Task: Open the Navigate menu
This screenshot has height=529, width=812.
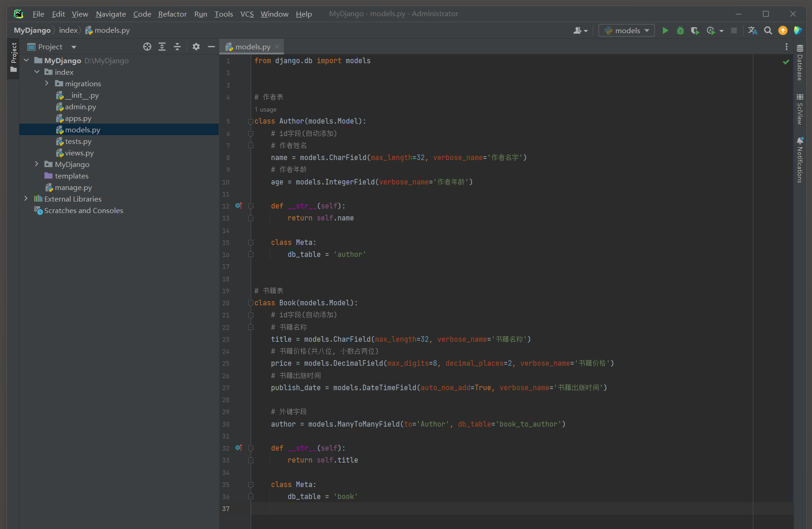Action: 111,14
